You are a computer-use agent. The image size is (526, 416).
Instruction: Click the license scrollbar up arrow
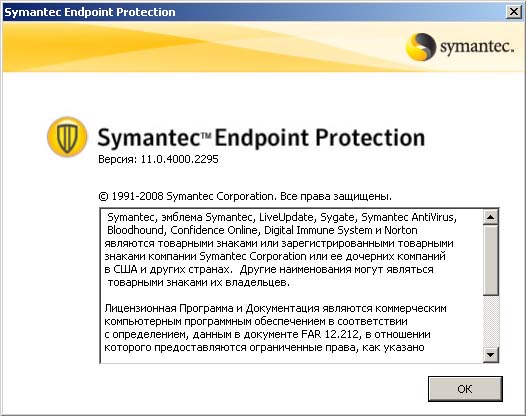490,217
